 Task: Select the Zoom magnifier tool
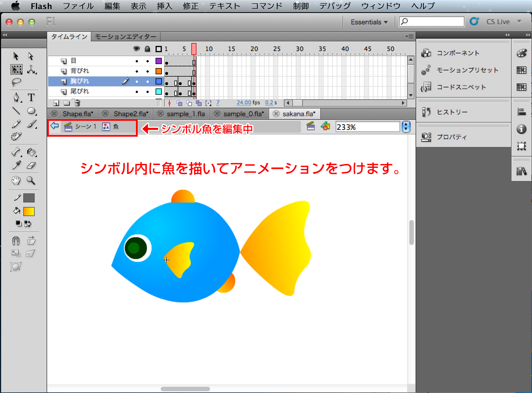point(31,180)
